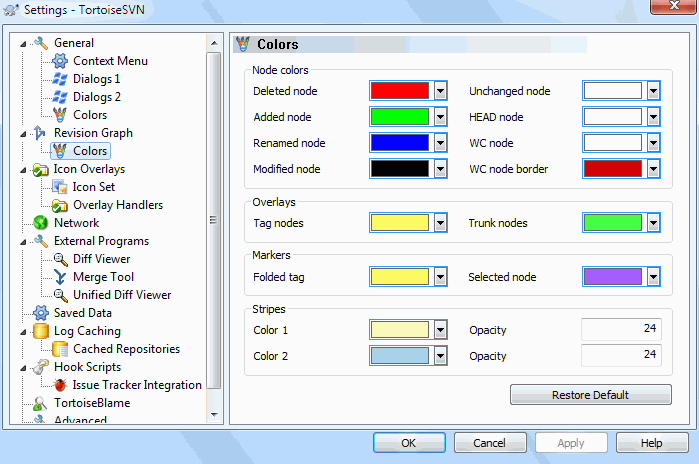Click the Diff Viewer magnifier icon
Screen dimensions: 699x464
pos(60,259)
